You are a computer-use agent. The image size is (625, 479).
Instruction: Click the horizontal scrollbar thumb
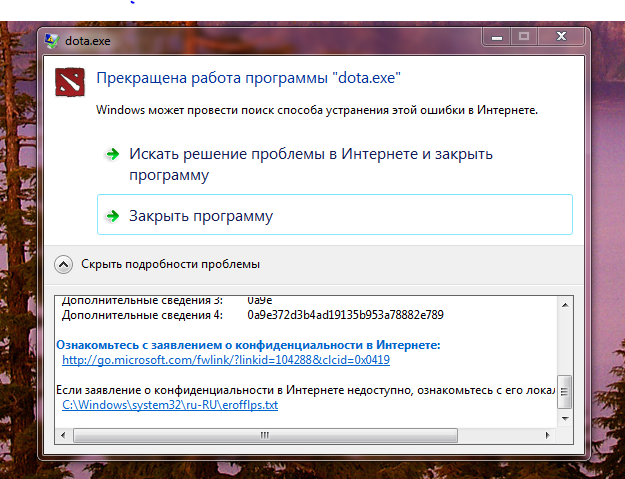click(265, 435)
